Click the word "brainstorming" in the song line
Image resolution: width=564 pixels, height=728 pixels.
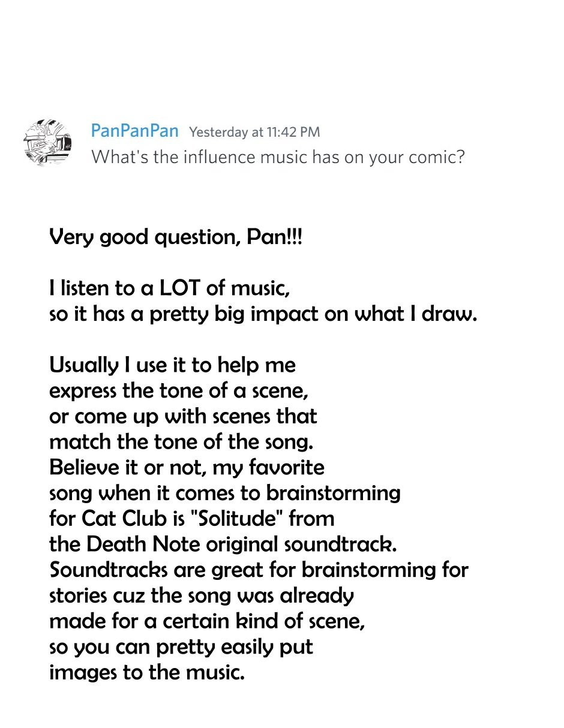coord(333,493)
